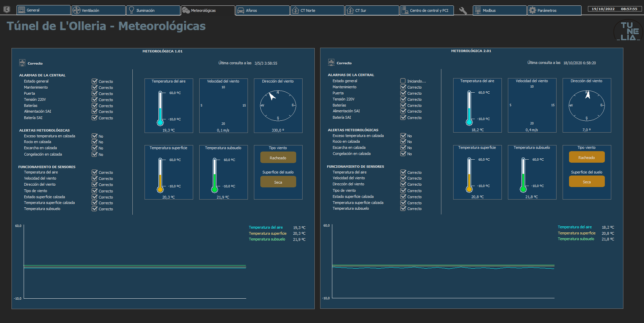
Task: Open the General tab
Action: [x=44, y=10]
